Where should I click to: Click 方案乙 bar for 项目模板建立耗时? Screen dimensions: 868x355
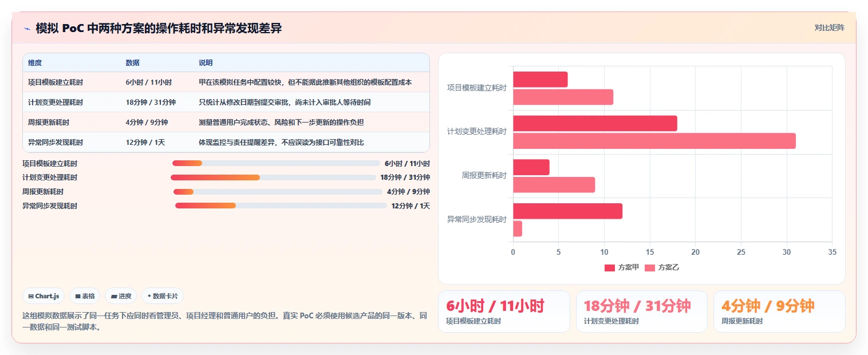pos(563,97)
